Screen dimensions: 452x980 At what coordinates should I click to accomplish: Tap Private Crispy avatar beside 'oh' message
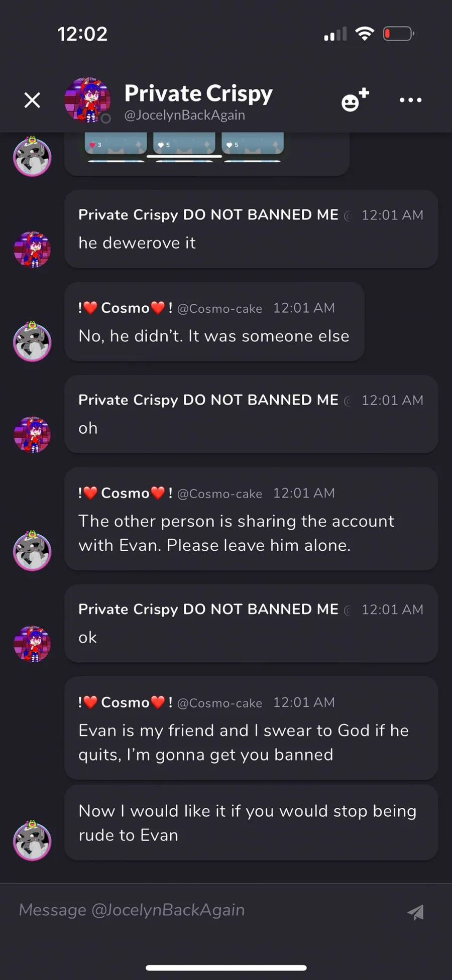tap(32, 434)
